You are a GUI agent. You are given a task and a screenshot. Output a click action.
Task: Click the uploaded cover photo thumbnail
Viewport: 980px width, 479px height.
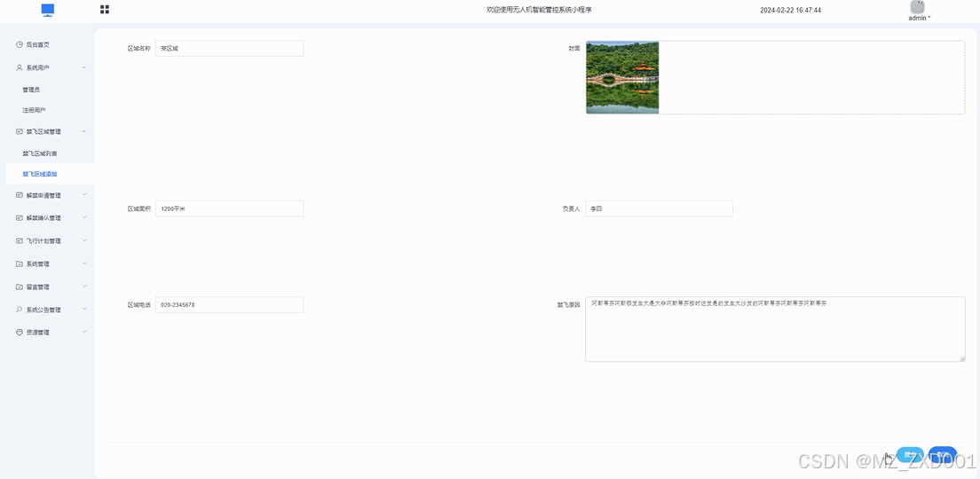coord(622,77)
